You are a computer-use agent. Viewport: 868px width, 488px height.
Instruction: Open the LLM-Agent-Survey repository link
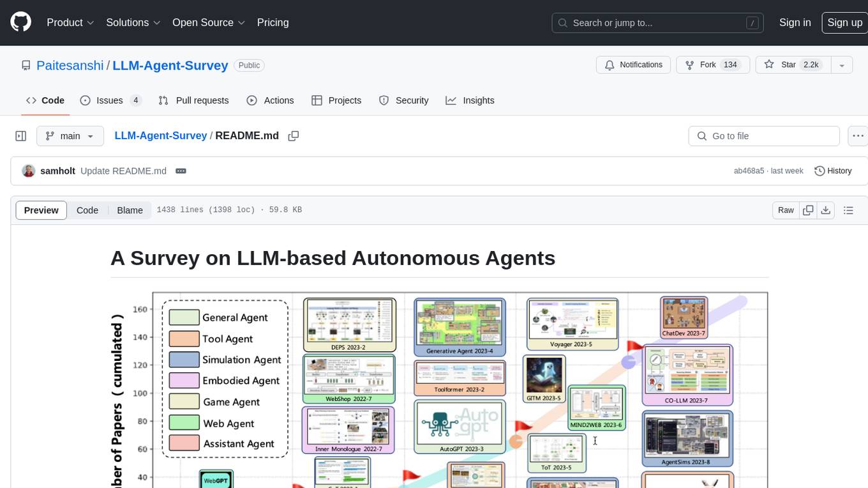coord(170,65)
